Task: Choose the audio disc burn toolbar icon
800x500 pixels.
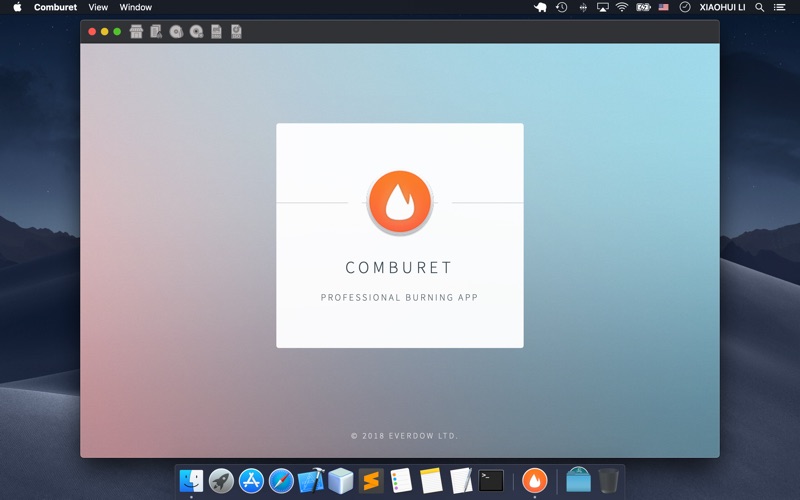Action: click(176, 32)
